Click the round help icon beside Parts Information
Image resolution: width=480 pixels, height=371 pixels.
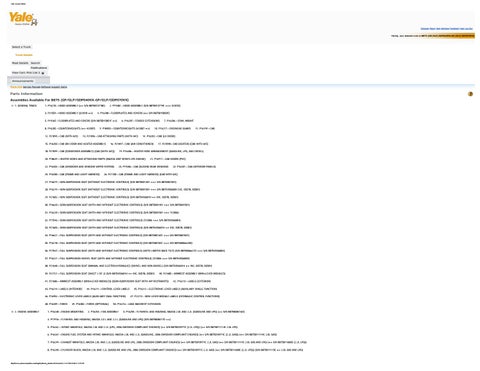(470, 94)
